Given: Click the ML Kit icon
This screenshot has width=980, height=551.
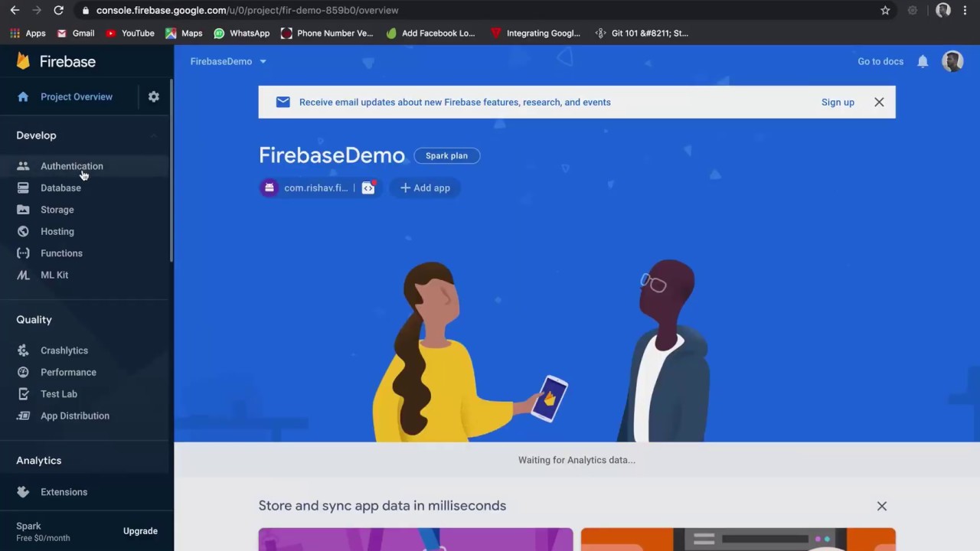Looking at the screenshot, I should [23, 275].
